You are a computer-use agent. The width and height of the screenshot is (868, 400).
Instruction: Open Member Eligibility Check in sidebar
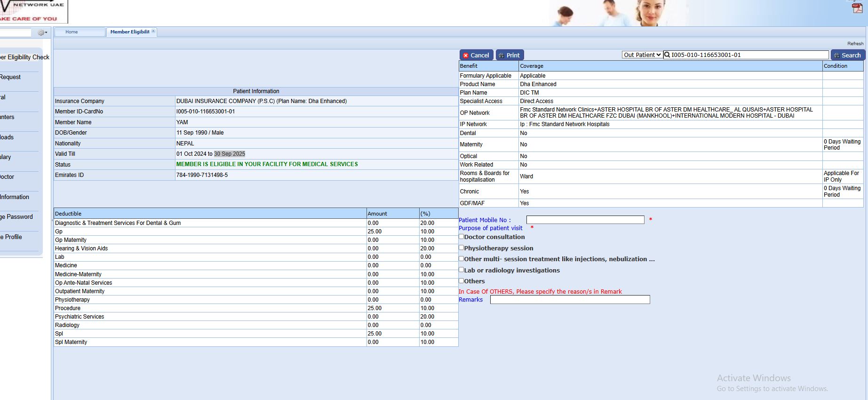(24, 57)
